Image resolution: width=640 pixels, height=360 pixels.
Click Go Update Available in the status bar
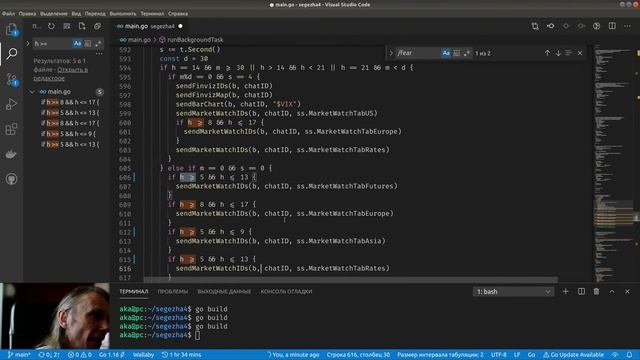(x=573, y=355)
